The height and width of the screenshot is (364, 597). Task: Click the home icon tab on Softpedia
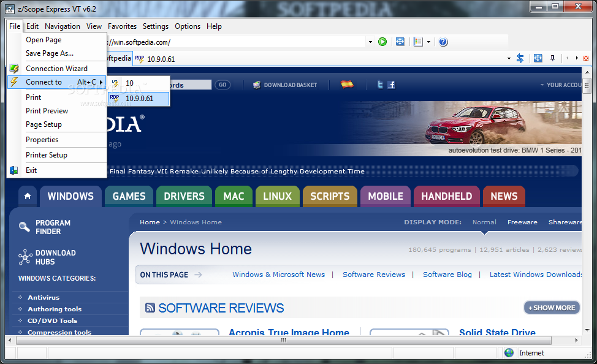(28, 196)
